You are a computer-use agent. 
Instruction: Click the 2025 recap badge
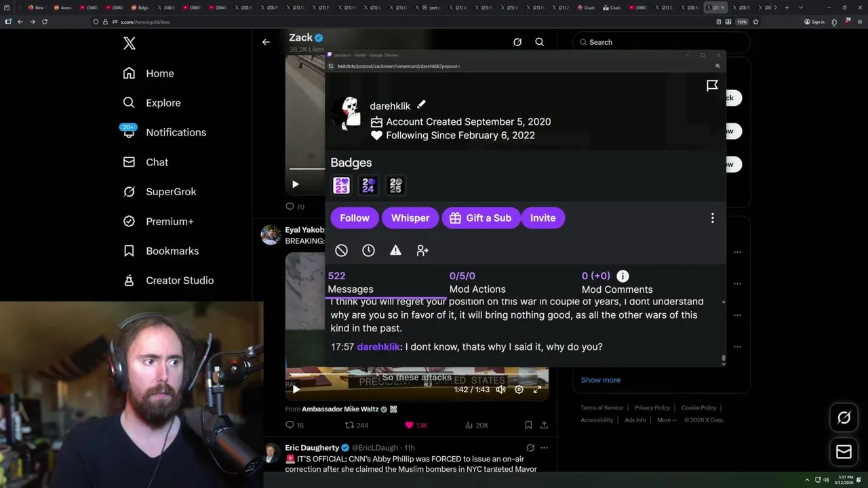395,185
